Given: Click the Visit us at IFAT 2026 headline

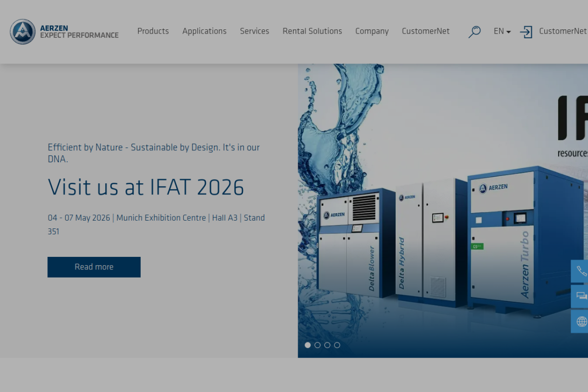Looking at the screenshot, I should coord(146,187).
